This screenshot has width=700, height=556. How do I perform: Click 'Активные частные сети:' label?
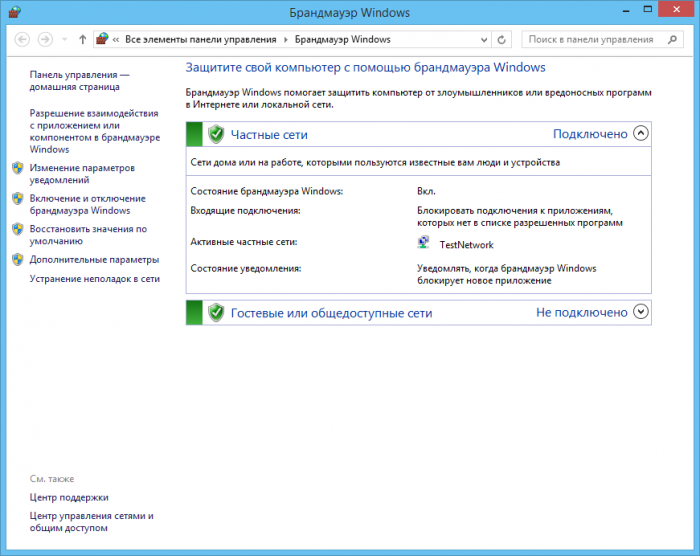[x=244, y=242]
